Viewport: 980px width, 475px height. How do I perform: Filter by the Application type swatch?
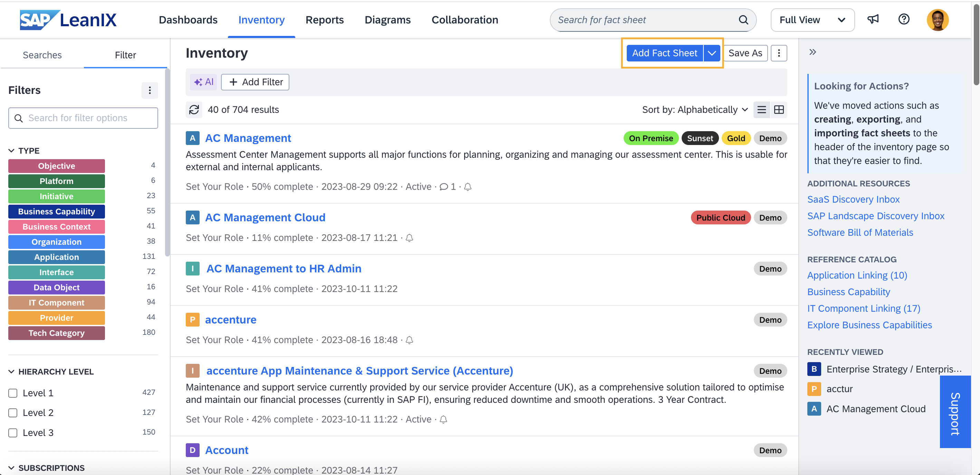(56, 257)
